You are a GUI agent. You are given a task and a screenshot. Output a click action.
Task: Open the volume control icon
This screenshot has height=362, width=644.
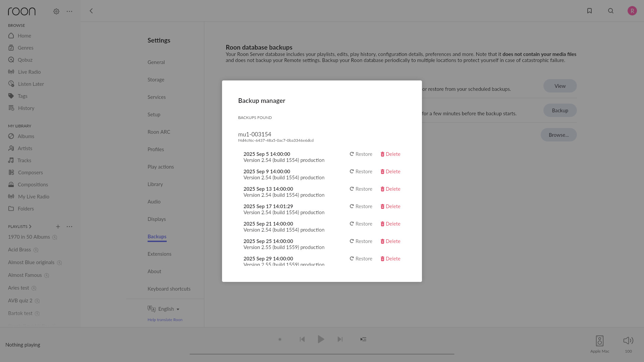coord(628,341)
